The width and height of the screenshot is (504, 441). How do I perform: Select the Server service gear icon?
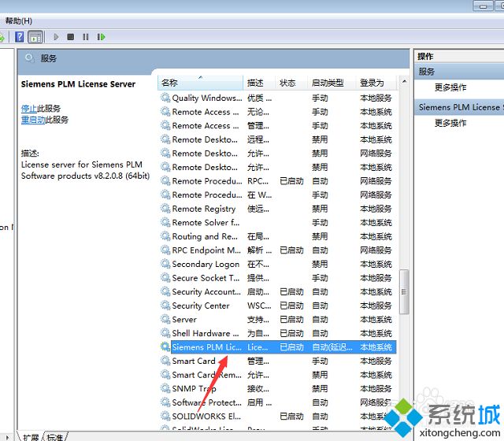[x=165, y=319]
